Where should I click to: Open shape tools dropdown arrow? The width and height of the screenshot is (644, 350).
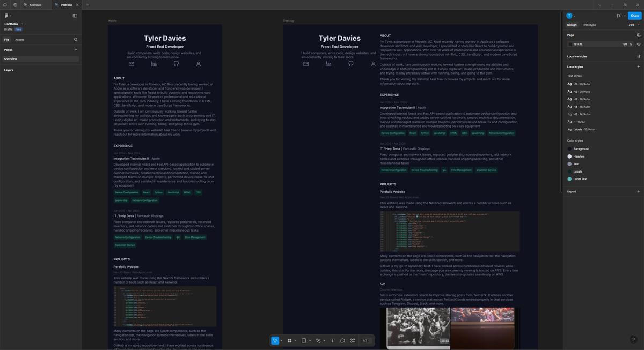coord(310,341)
